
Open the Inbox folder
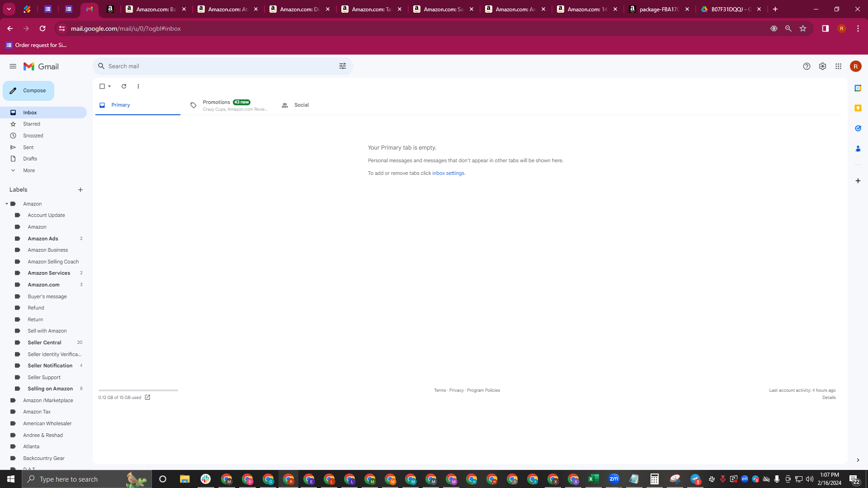[43, 113]
